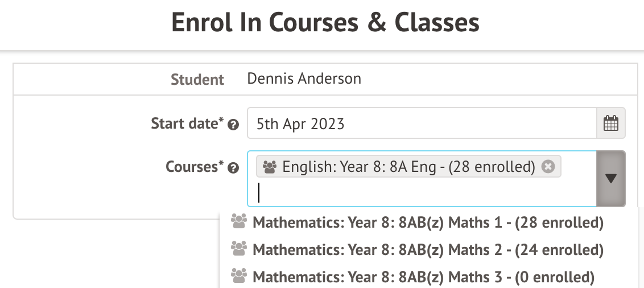The width and height of the screenshot is (644, 288).
Task: Click the help icon beside Courses
Action: (233, 168)
